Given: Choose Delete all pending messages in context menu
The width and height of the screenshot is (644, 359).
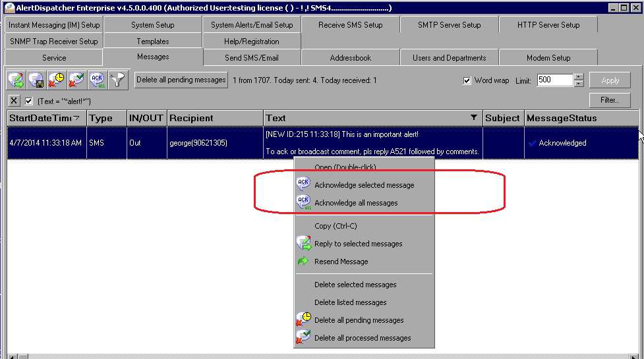Looking at the screenshot, I should 365,320.
